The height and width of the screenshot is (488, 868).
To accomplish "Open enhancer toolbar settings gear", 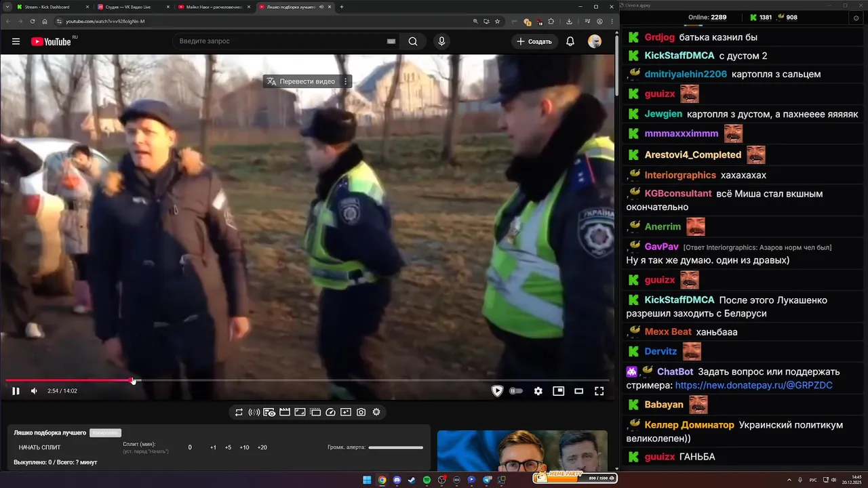I will (376, 412).
